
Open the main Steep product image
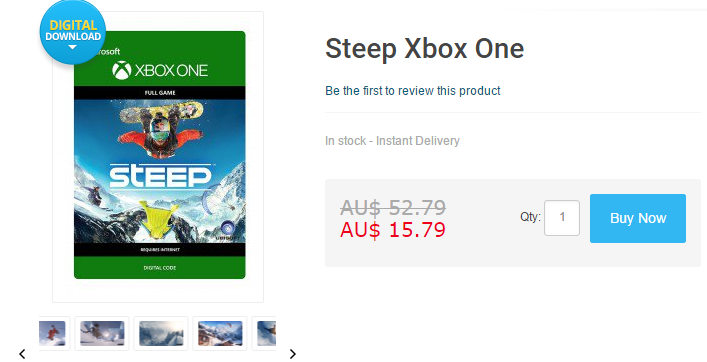point(160,155)
